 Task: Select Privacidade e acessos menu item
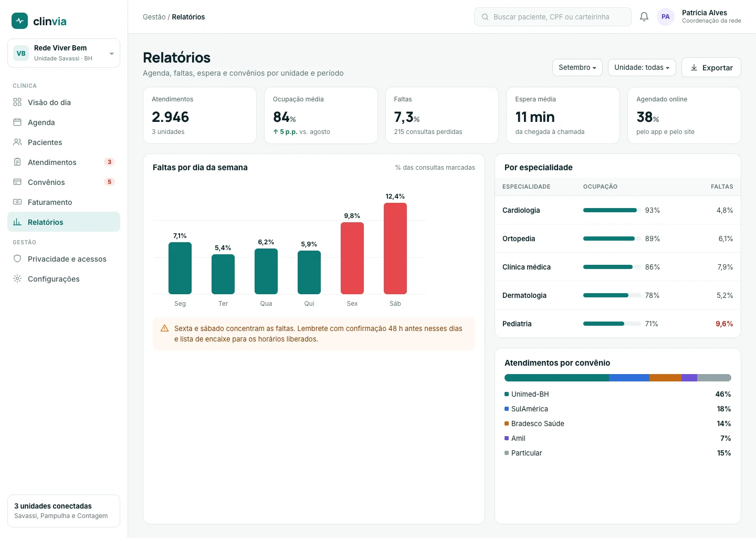(64, 259)
